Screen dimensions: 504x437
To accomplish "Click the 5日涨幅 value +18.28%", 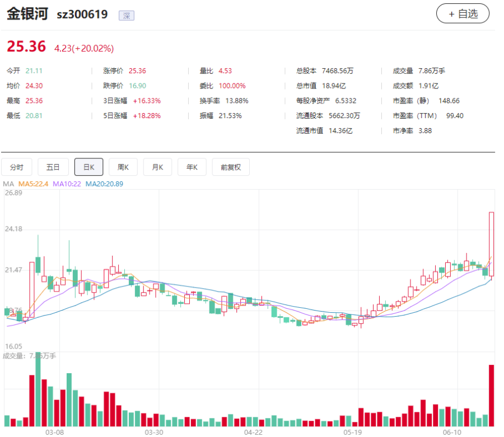I will (147, 116).
